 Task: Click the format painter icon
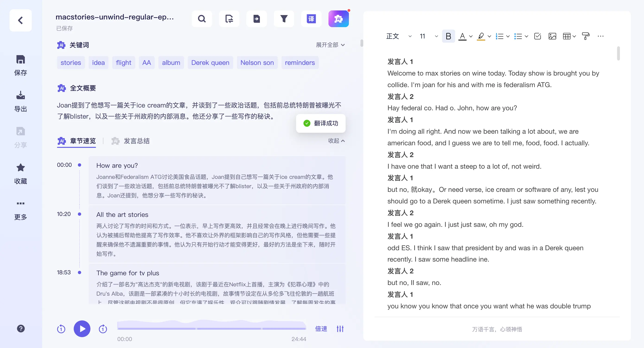pyautogui.click(x=586, y=36)
